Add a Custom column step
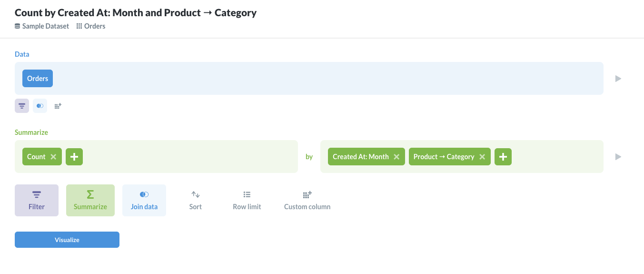 click(x=307, y=200)
